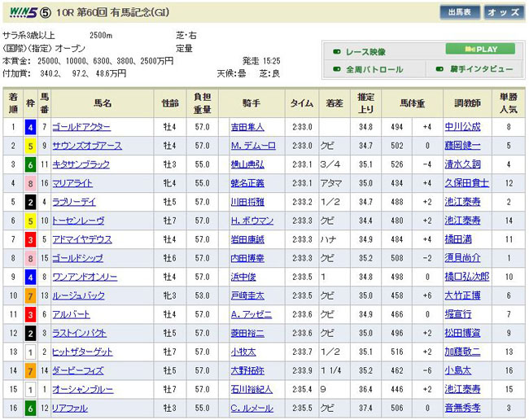This screenshot has width=529, height=420.
Task: Open horse link リアファル
Action: tap(72, 408)
